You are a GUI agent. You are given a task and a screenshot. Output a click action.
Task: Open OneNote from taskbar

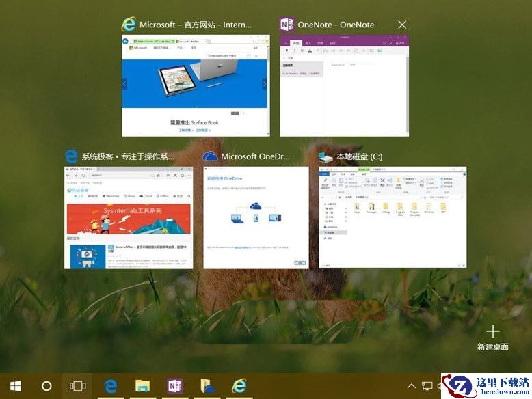175,386
